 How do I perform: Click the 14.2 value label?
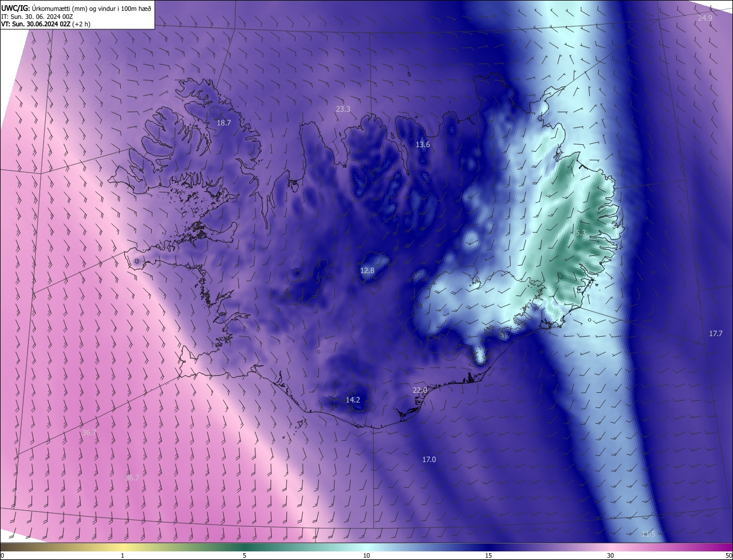[x=353, y=400]
